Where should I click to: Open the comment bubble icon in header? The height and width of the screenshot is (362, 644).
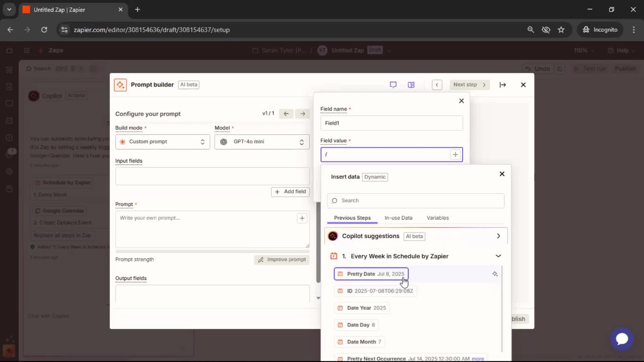pos(393,85)
